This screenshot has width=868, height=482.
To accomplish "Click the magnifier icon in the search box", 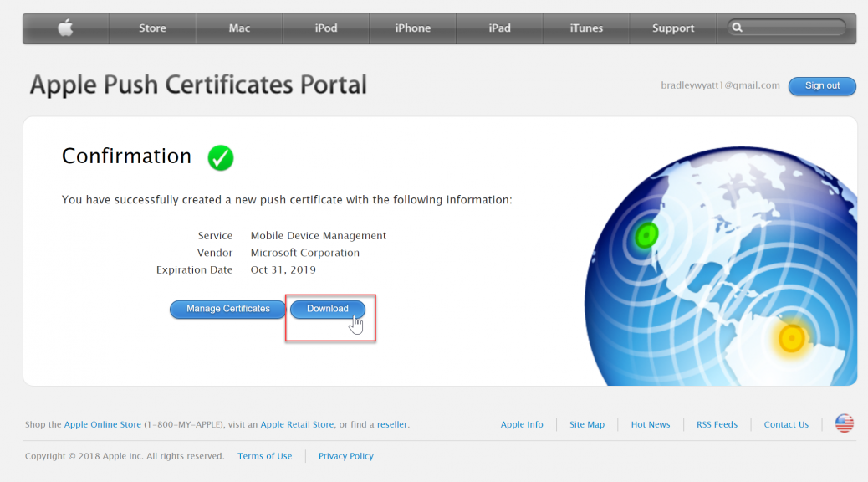I will pyautogui.click(x=738, y=27).
